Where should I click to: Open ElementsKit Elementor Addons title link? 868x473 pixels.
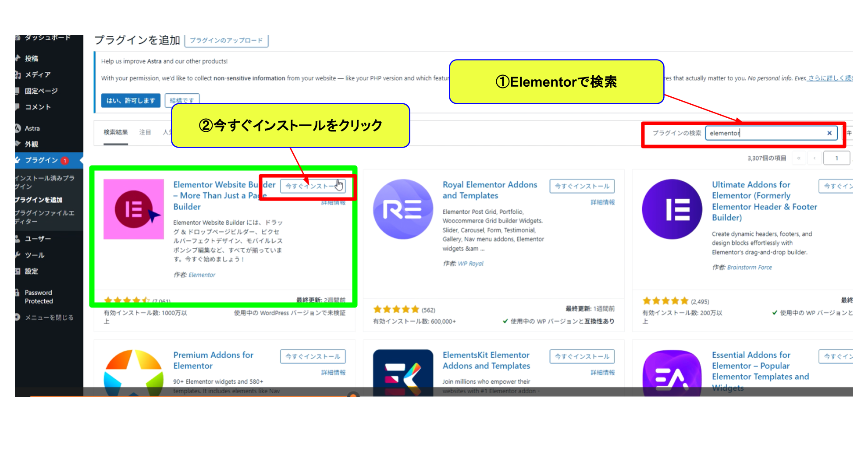(486, 360)
